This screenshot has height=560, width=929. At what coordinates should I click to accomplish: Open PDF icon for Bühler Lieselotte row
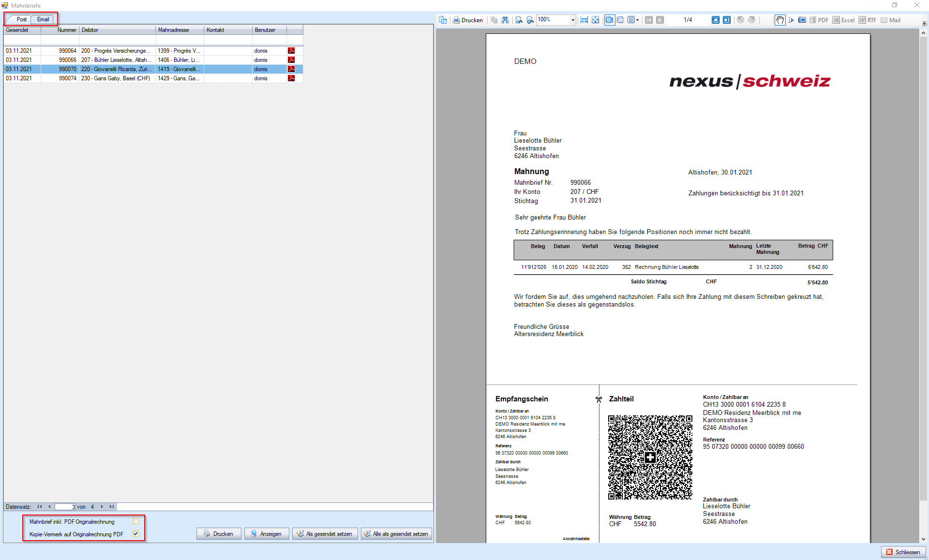click(x=291, y=60)
